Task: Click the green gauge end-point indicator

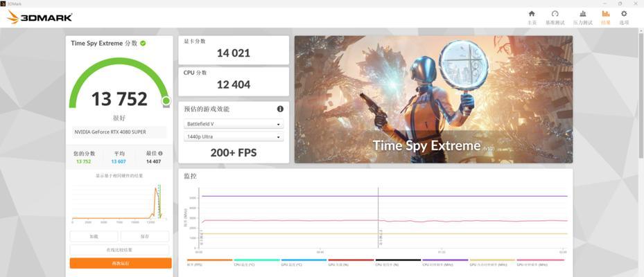Action: tap(166, 100)
